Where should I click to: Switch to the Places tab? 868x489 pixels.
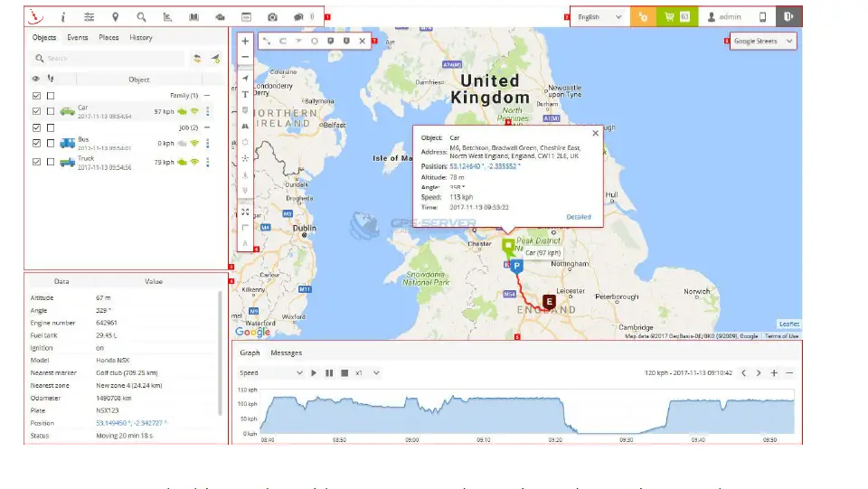(x=108, y=38)
